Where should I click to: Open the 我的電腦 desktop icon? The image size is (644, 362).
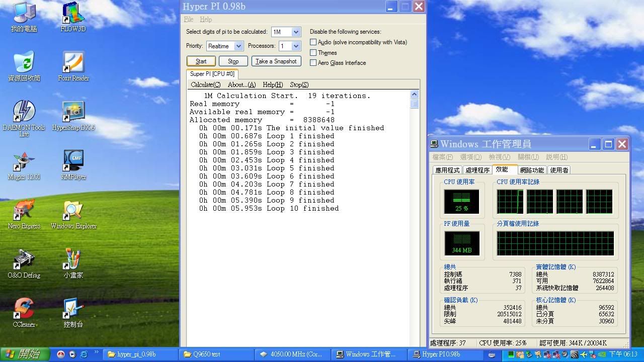click(x=24, y=17)
